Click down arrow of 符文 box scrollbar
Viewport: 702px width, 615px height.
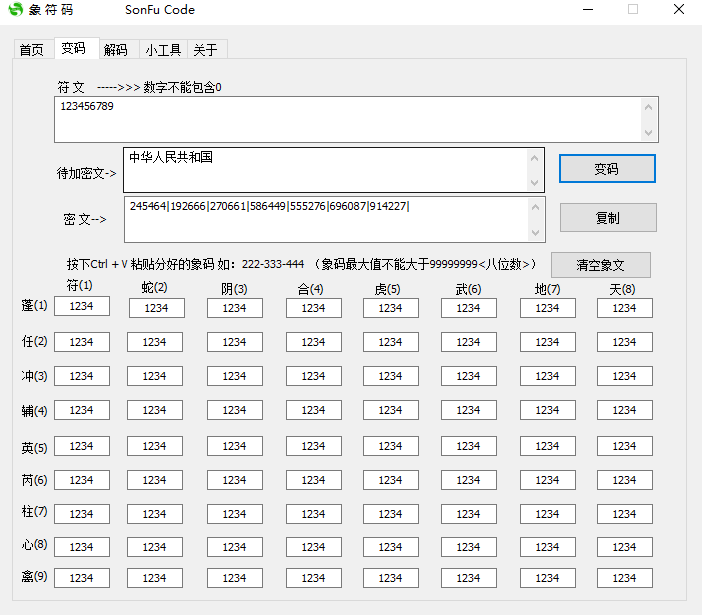pos(648,132)
